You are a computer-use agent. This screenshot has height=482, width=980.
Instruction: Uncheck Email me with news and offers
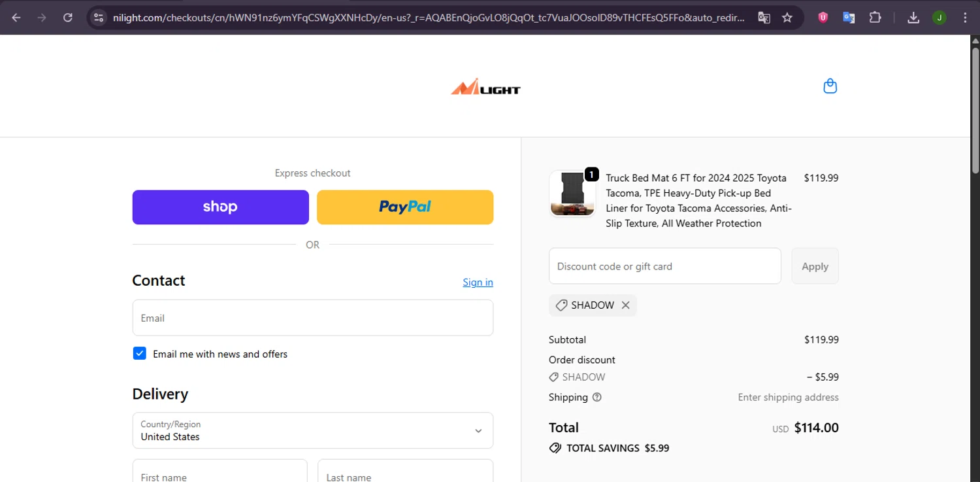coord(139,354)
